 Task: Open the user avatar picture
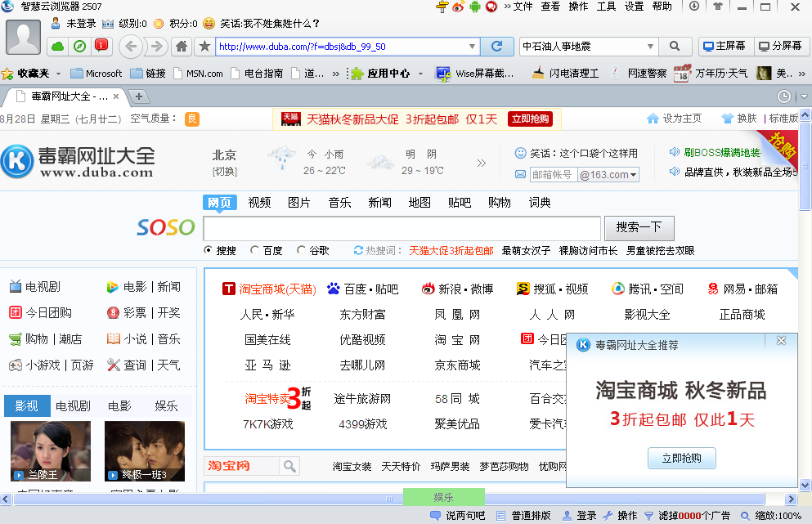pyautogui.click(x=23, y=38)
